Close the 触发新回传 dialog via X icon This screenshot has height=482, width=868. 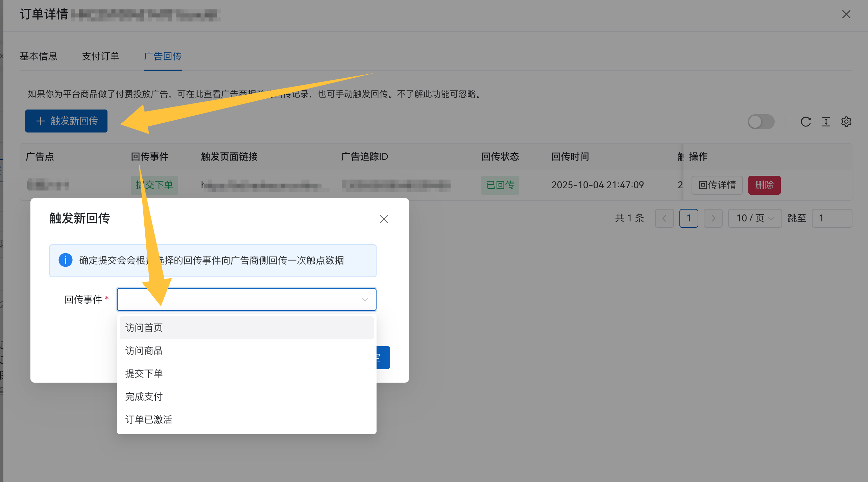(x=384, y=219)
